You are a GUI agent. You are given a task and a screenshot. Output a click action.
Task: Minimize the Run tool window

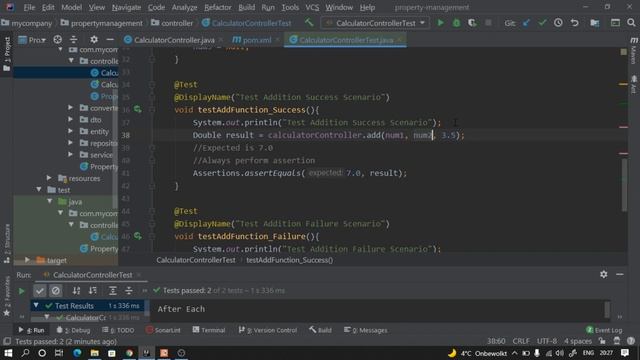[x=620, y=275]
